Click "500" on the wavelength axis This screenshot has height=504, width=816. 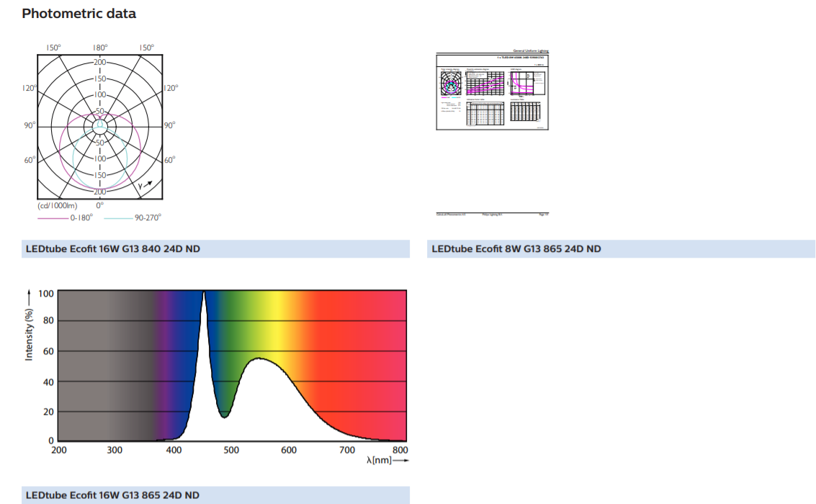(x=232, y=451)
